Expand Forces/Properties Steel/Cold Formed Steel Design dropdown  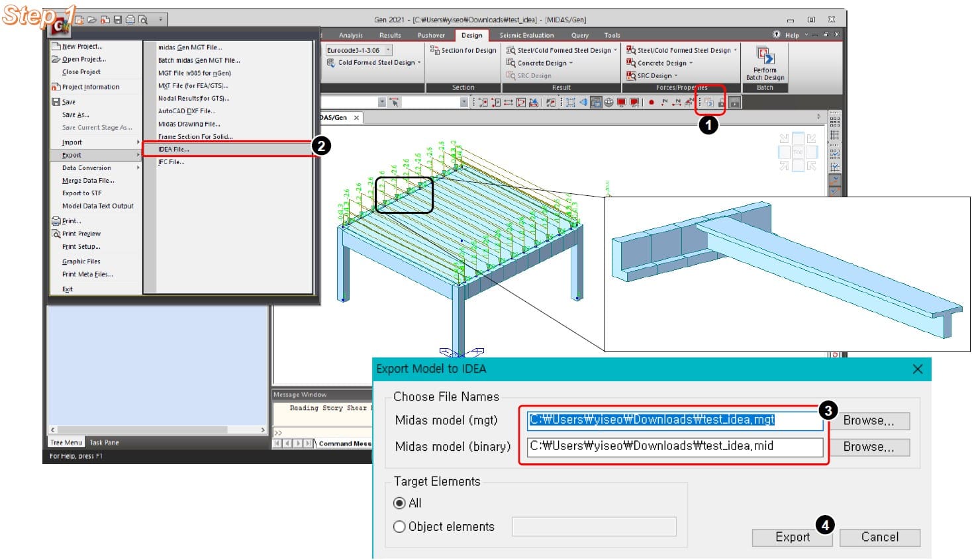(735, 50)
